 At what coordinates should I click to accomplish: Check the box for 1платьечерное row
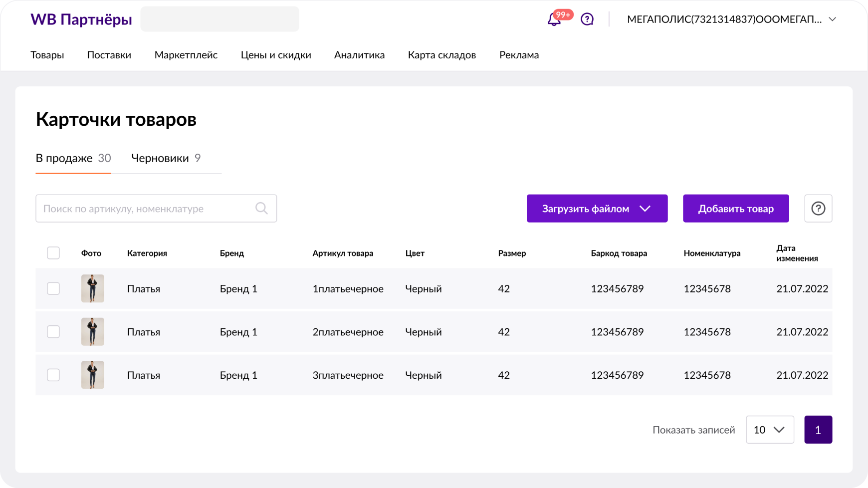(x=53, y=288)
